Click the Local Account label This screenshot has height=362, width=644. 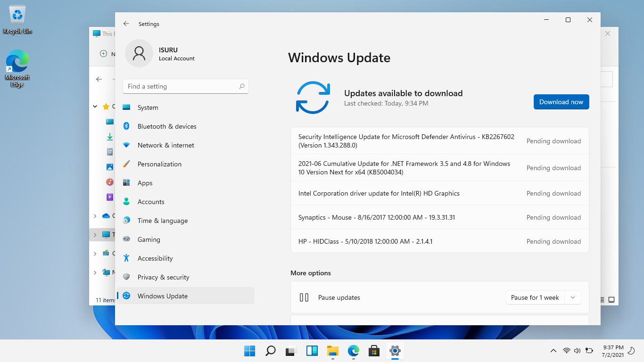[x=177, y=58]
